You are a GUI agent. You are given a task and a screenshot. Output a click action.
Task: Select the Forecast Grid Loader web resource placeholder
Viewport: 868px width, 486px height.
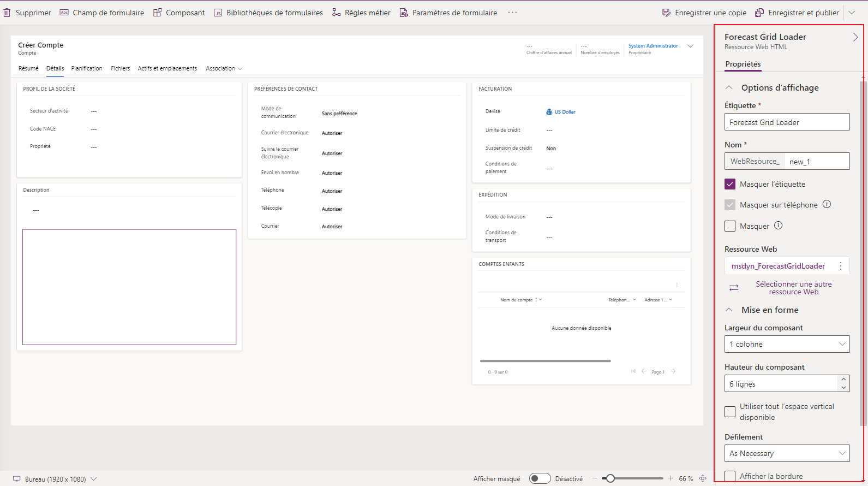click(129, 287)
